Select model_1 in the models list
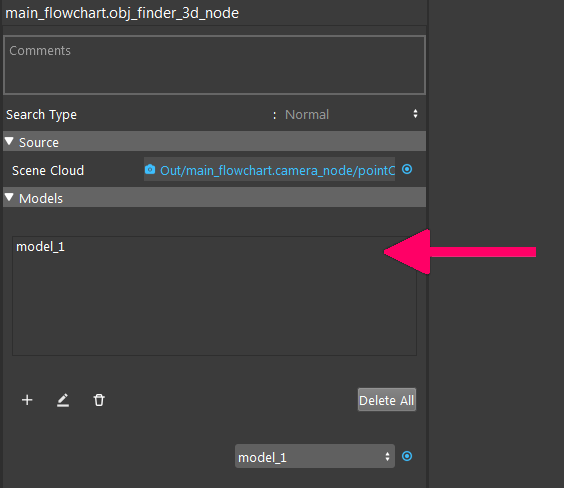 coord(40,247)
